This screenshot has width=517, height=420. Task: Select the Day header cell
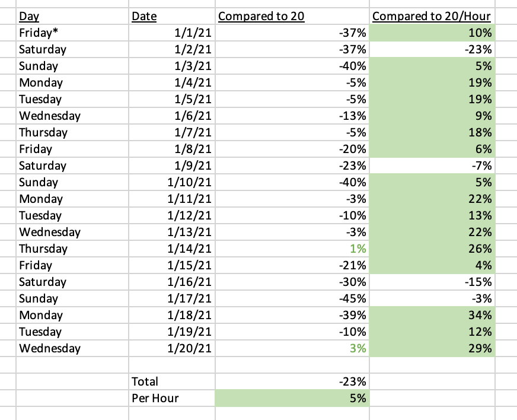[x=72, y=16]
